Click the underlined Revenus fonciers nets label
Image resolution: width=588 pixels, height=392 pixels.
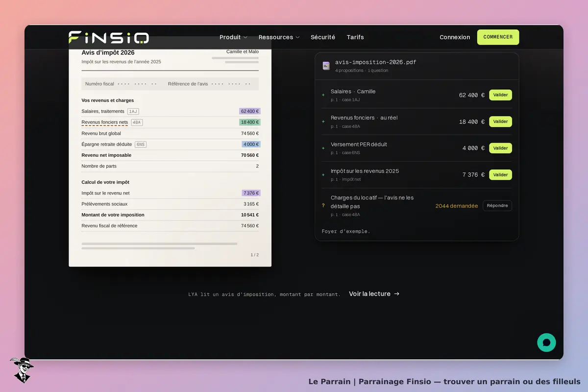tap(104, 122)
